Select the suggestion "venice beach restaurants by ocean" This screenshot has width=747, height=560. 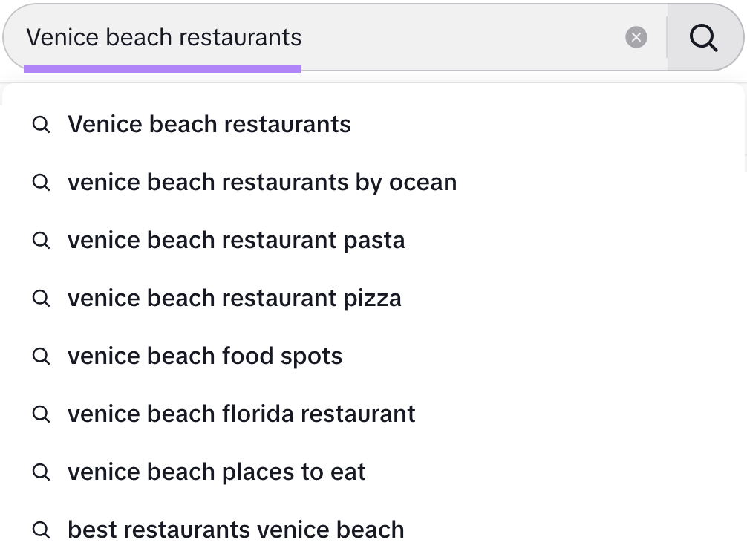pos(262,182)
